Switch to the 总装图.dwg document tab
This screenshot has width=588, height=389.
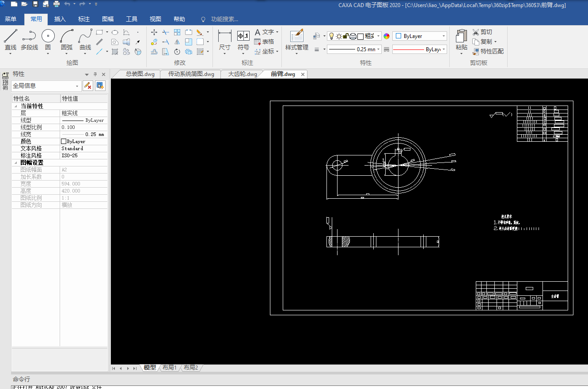click(140, 74)
